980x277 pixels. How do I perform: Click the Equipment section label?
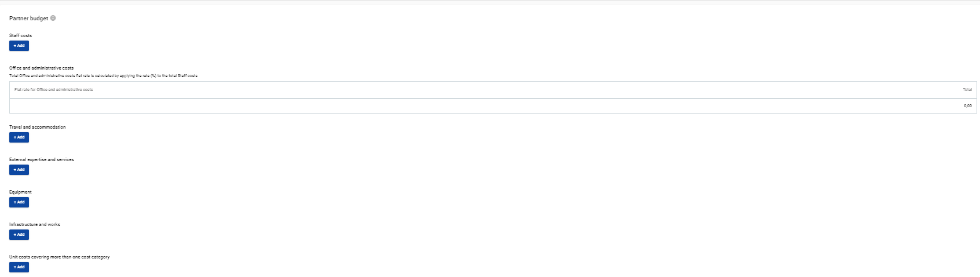(x=20, y=192)
